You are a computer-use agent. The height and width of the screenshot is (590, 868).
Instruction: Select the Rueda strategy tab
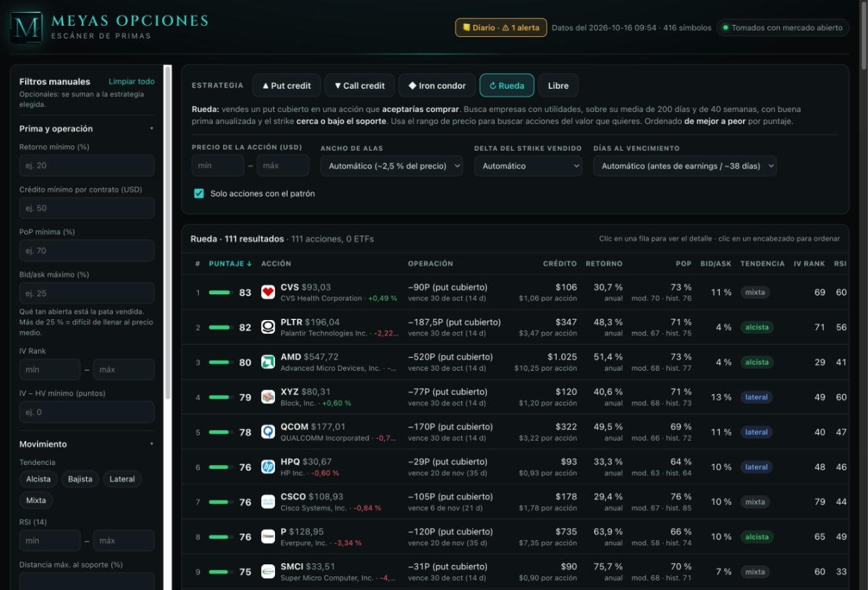pyautogui.click(x=507, y=86)
